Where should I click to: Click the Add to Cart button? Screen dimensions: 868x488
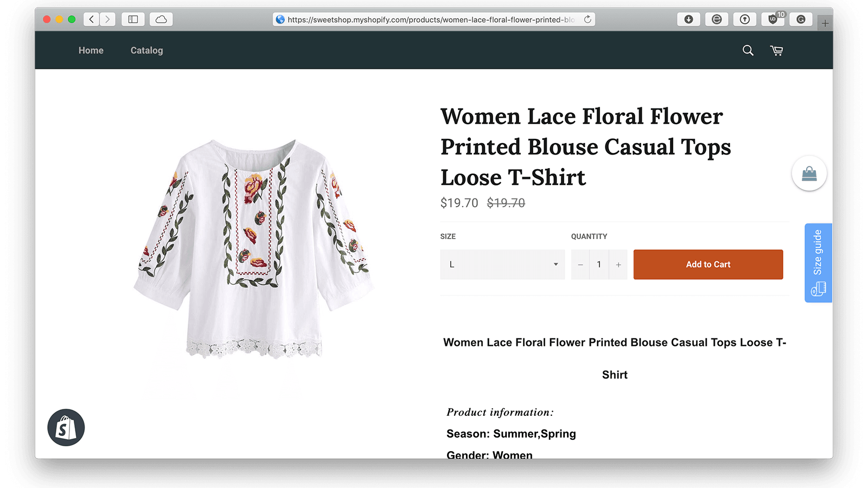pyautogui.click(x=708, y=265)
